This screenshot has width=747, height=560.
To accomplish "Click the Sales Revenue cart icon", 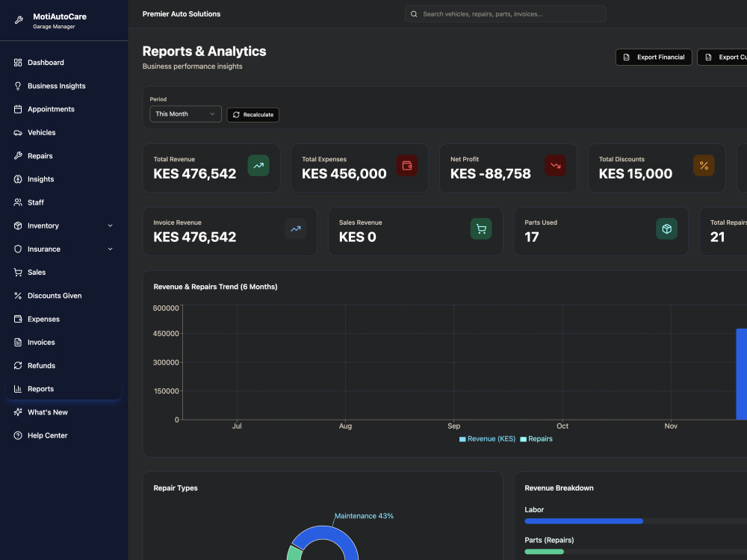I will pos(481,229).
